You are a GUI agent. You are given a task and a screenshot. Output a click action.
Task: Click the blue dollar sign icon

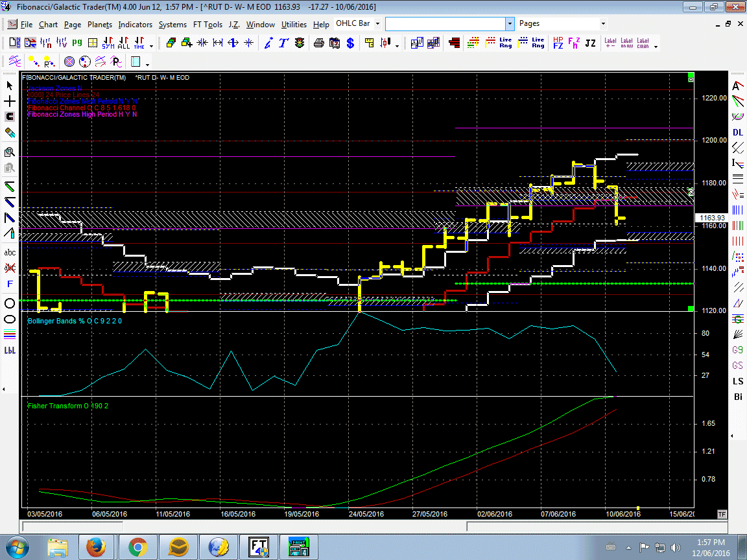coord(350,43)
